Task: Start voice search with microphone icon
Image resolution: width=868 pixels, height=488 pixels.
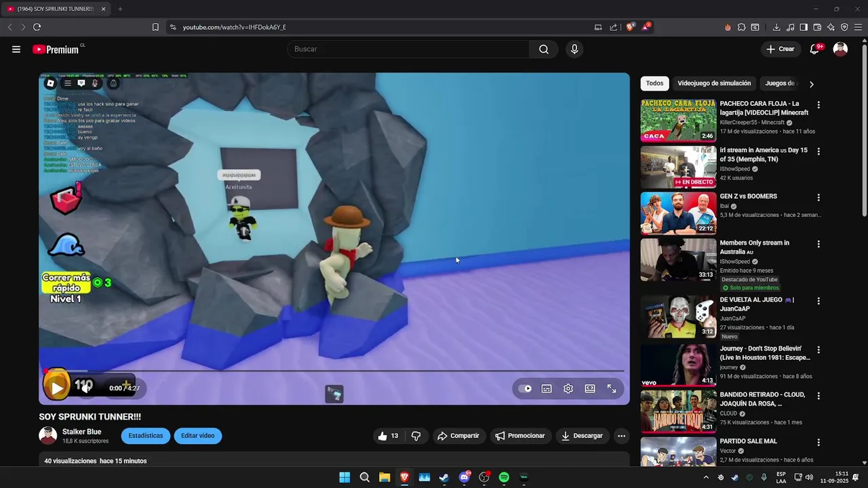Action: (574, 49)
